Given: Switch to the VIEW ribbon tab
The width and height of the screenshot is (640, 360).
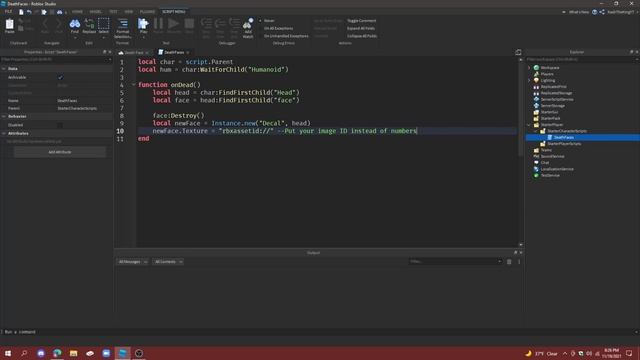Looking at the screenshot, I should [x=129, y=12].
